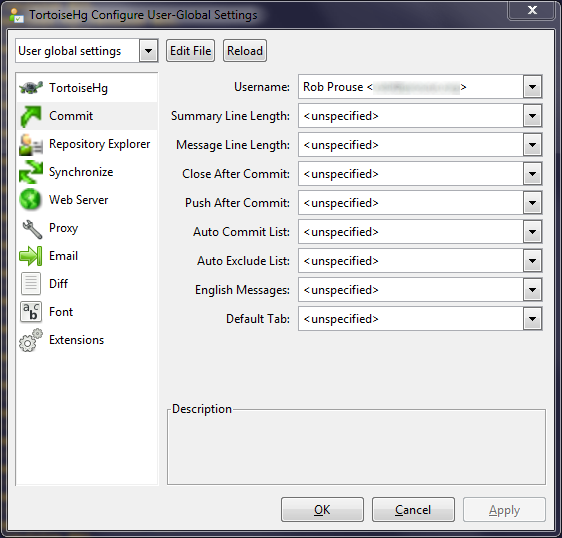
Task: Go to the Font settings page
Action: pyautogui.click(x=87, y=312)
